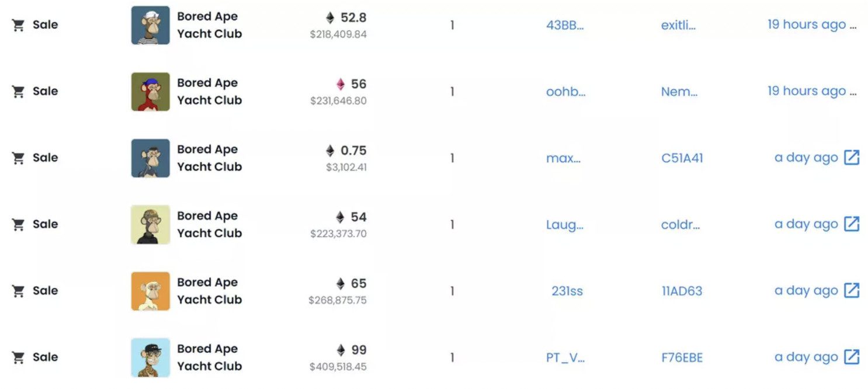Open external link for 0.75 ETH sale

click(852, 158)
